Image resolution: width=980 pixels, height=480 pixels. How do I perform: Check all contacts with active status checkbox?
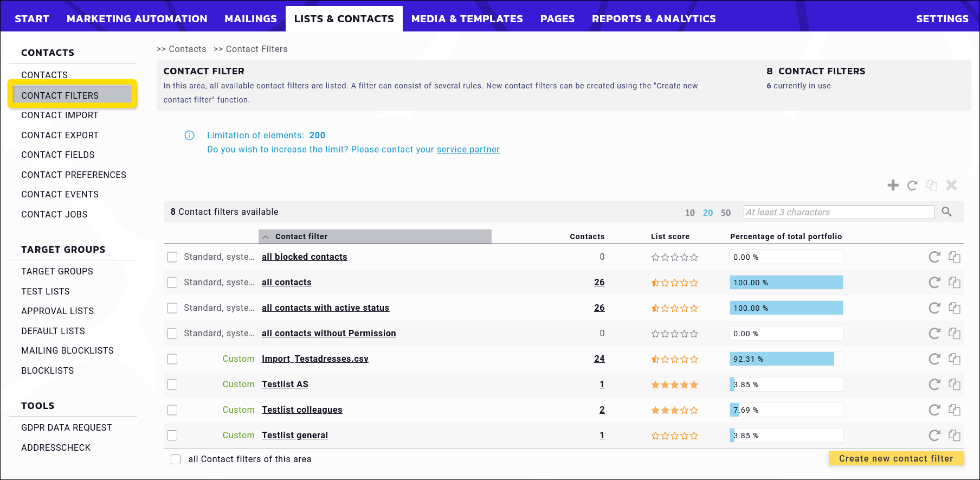[x=172, y=308]
